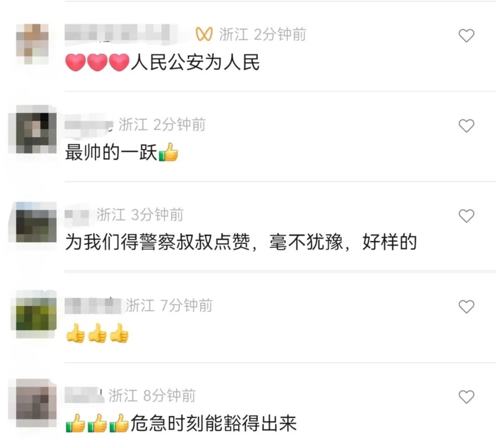496x448 pixels.
Task: Open first commenter's pixelated avatar
Action: [x=32, y=44]
